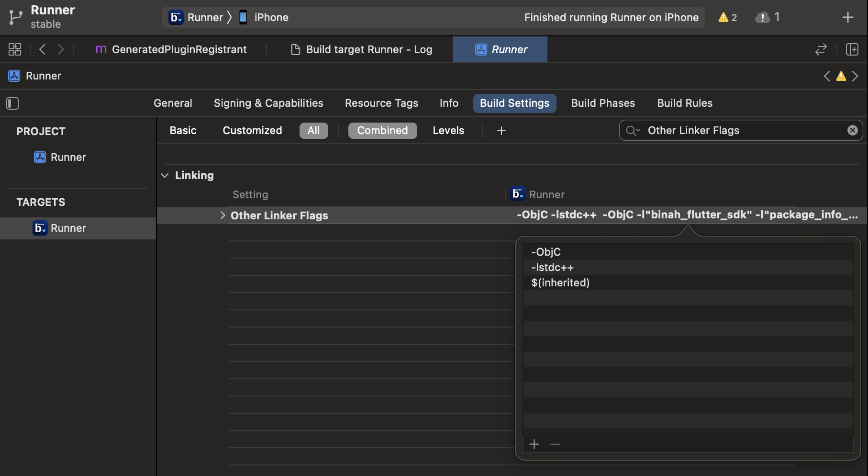Switch to the General tab
Viewport: 868px width, 476px height.
tap(173, 103)
